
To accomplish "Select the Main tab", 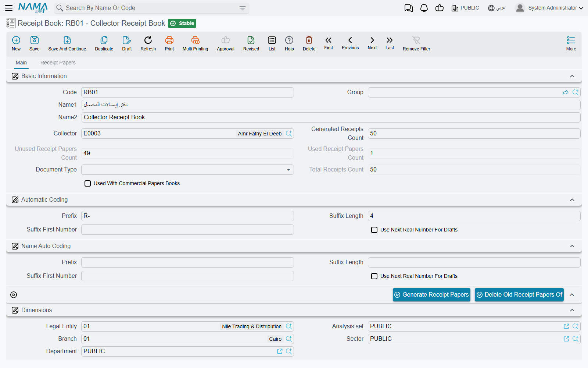I will tap(21, 63).
